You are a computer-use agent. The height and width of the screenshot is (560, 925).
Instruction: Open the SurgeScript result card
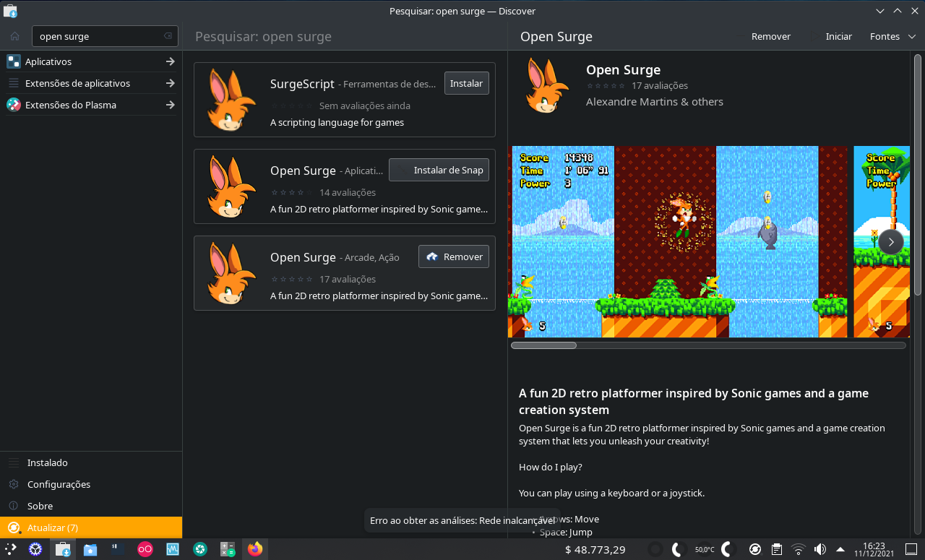pos(345,100)
